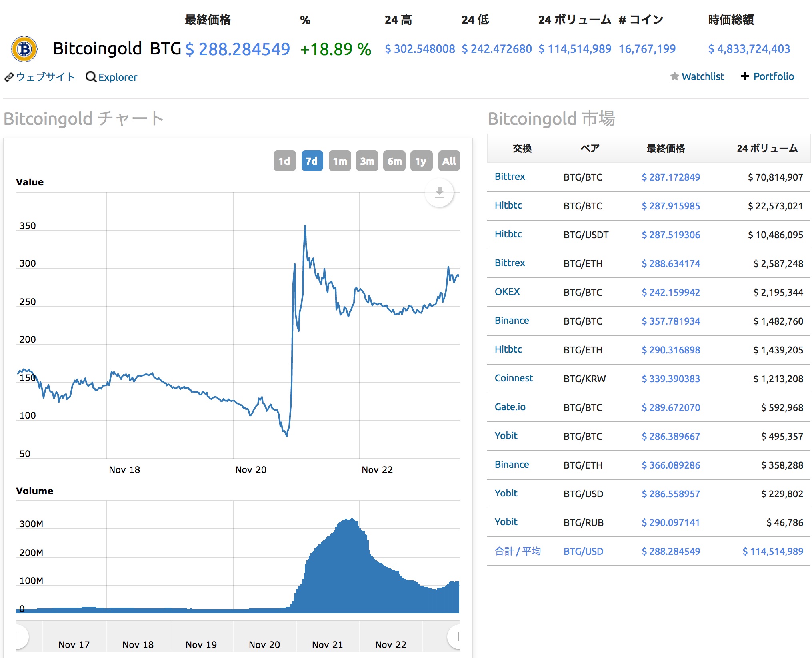Screen dimensions: 812x658
Task: Open the OKEX exchange link
Action: pyautogui.click(x=507, y=292)
